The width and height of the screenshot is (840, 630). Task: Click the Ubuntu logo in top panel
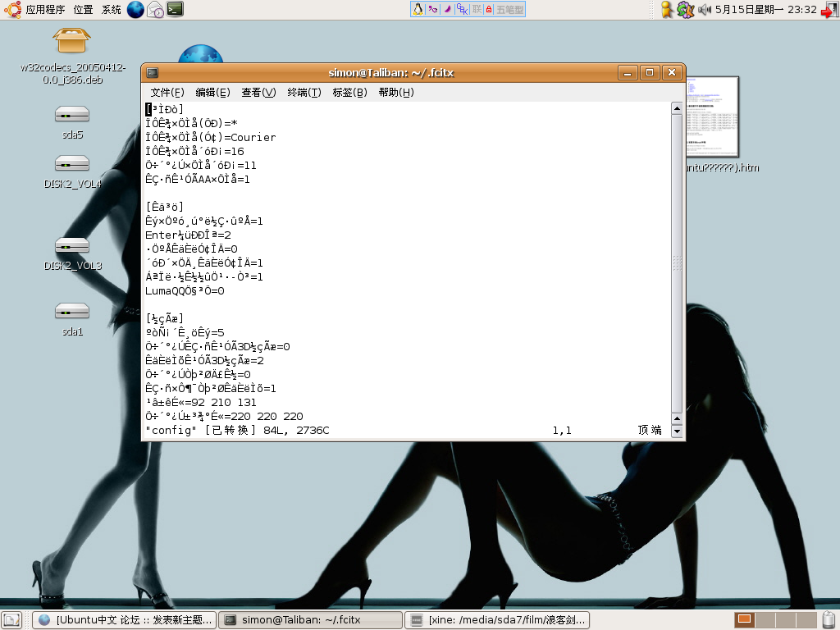(13, 9)
